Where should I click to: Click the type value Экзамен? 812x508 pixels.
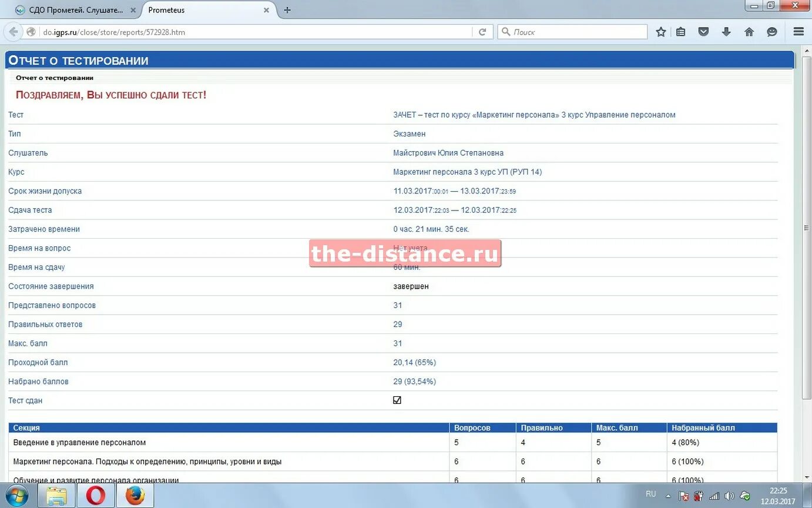[x=410, y=134]
